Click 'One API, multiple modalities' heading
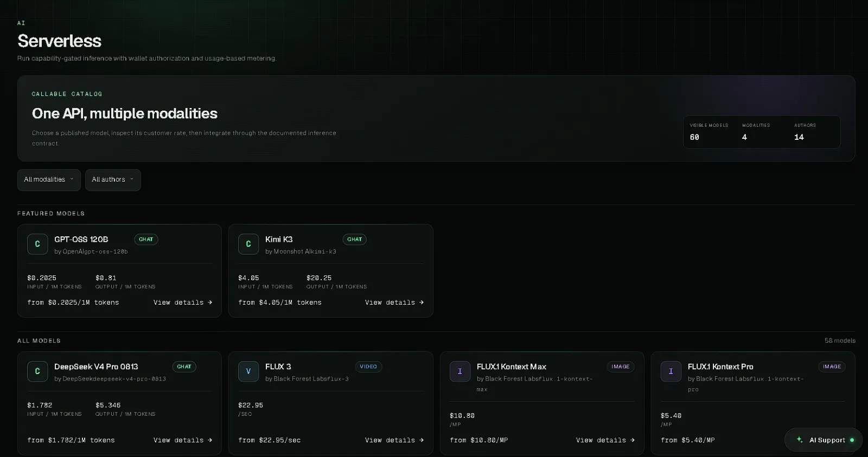 pyautogui.click(x=125, y=113)
